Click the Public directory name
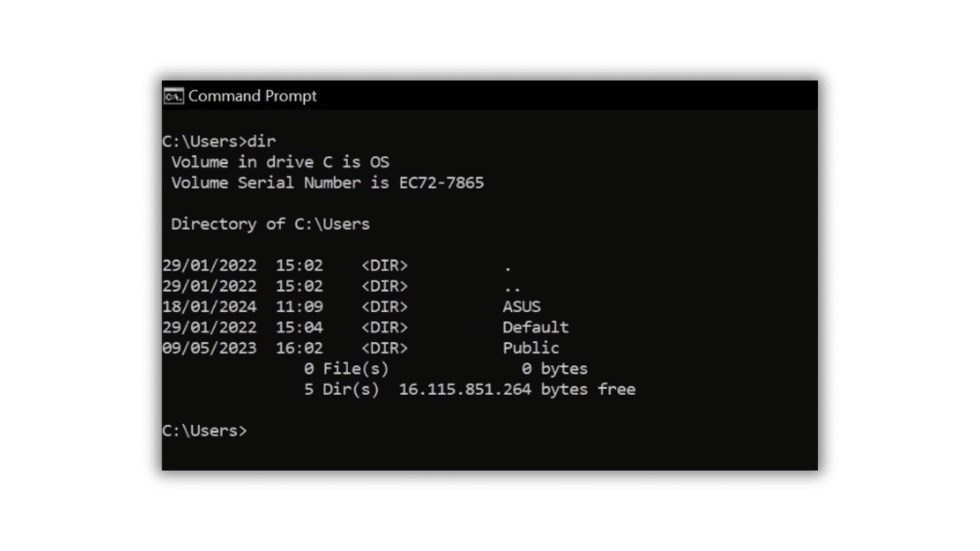 531,348
